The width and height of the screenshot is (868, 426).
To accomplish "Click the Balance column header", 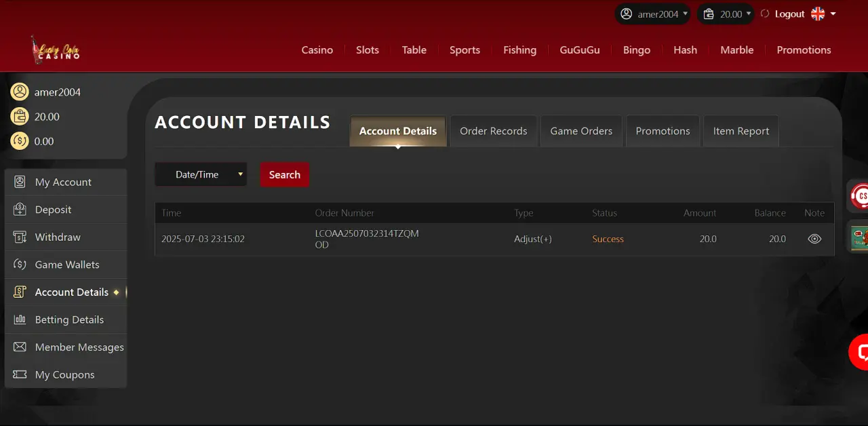I will pyautogui.click(x=770, y=213).
